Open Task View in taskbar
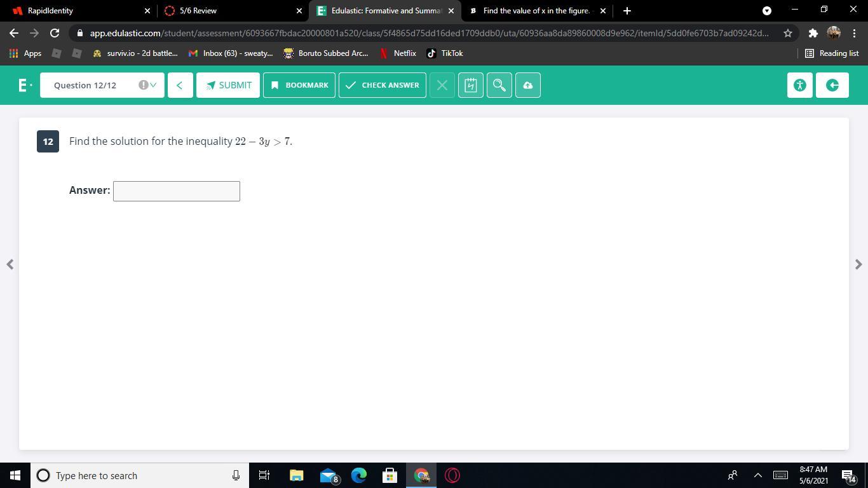Screen dimensions: 868x488 264,475
